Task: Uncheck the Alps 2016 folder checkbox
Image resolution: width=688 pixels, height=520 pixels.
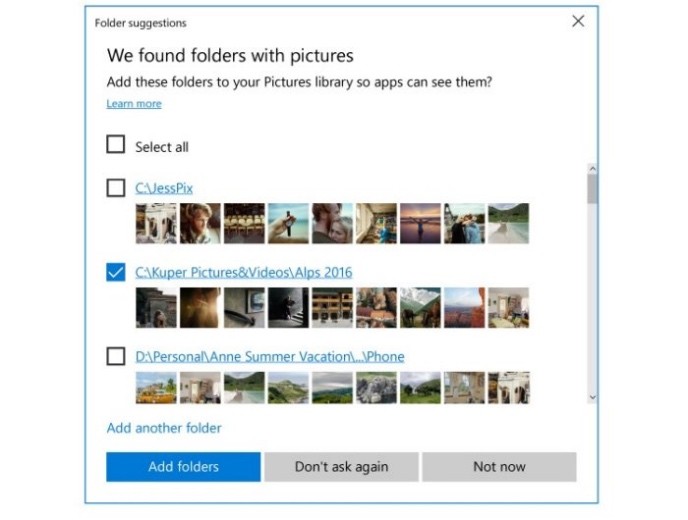Action: [x=116, y=272]
